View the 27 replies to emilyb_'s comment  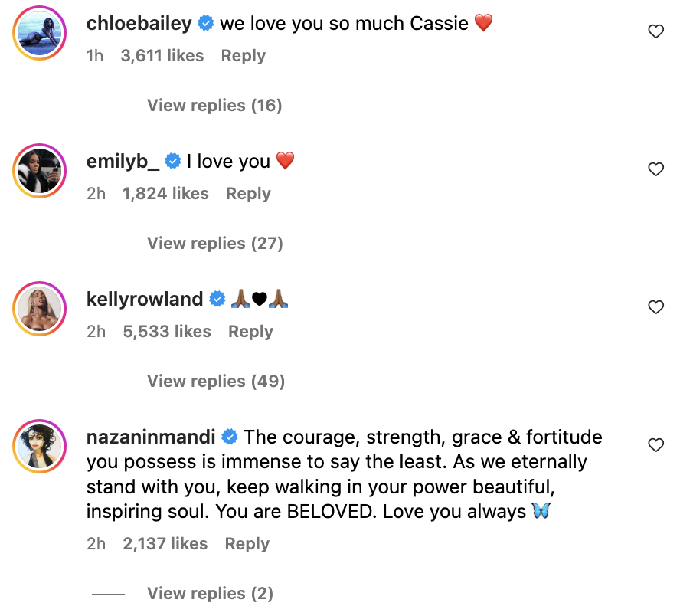[x=214, y=243]
